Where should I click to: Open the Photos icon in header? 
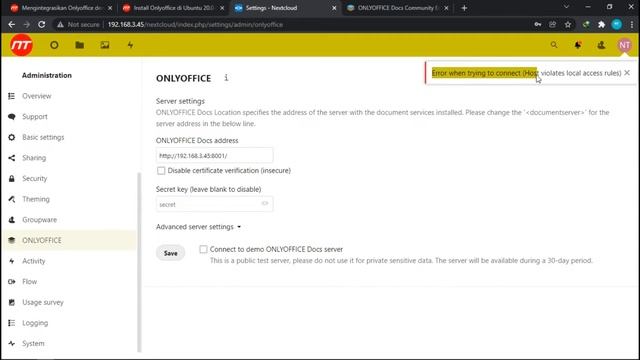coord(105,45)
